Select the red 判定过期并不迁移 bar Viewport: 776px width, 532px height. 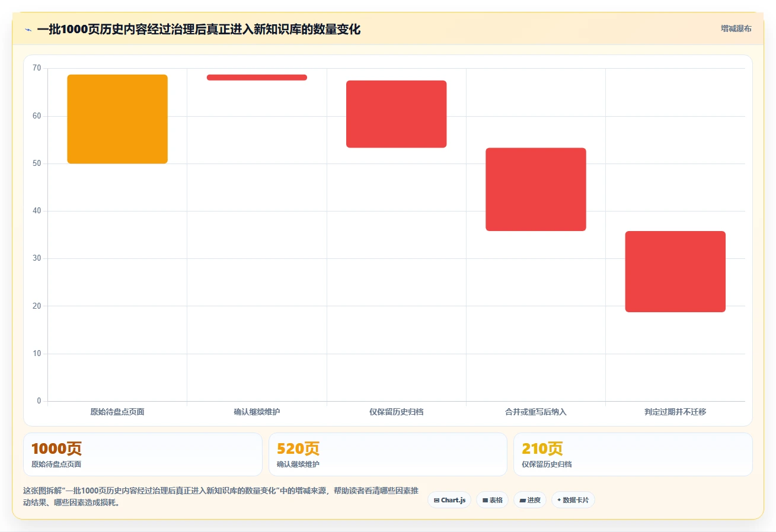(675, 271)
